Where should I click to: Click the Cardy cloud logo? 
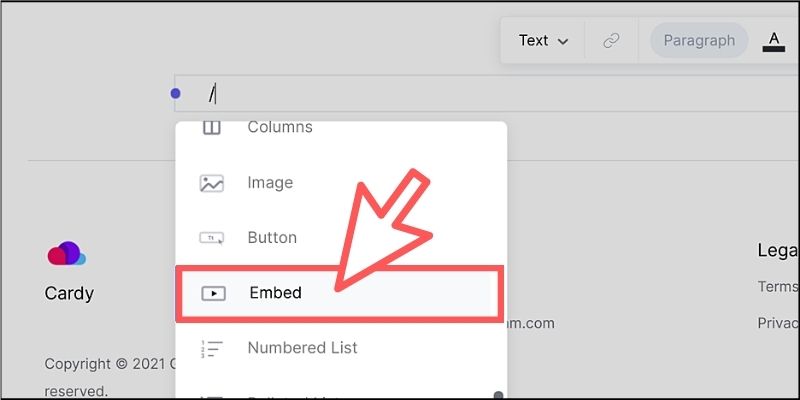(67, 254)
